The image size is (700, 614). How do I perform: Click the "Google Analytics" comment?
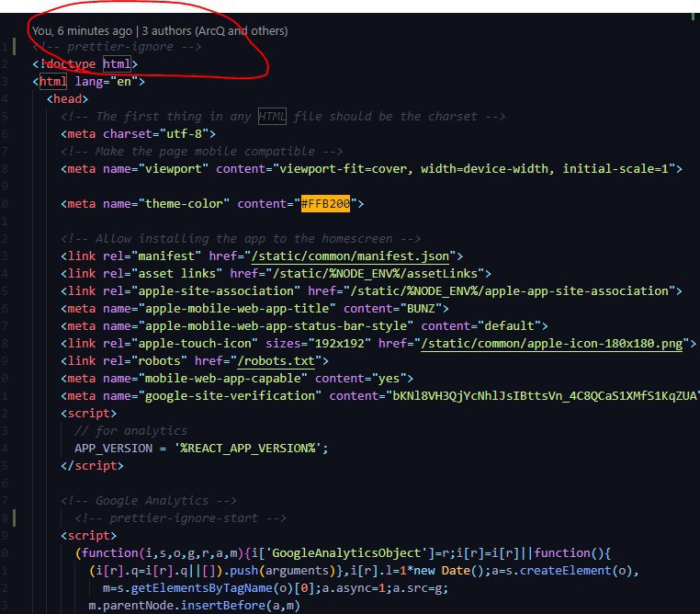click(149, 501)
